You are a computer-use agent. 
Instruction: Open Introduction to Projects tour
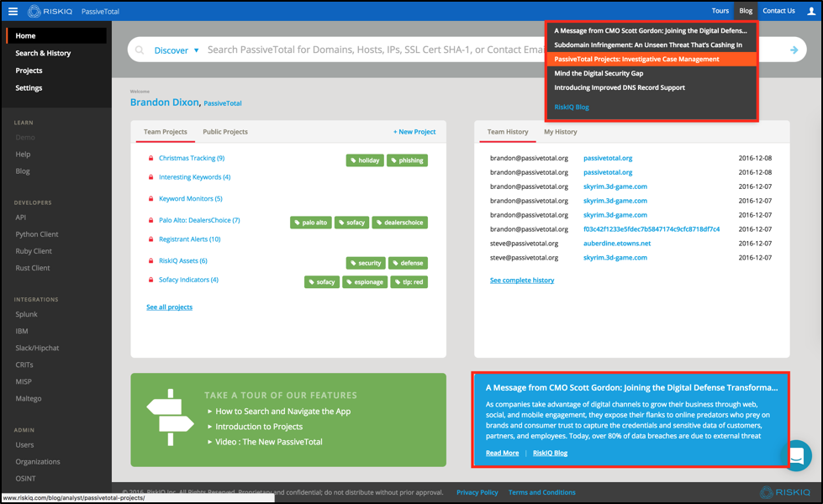coord(259,427)
